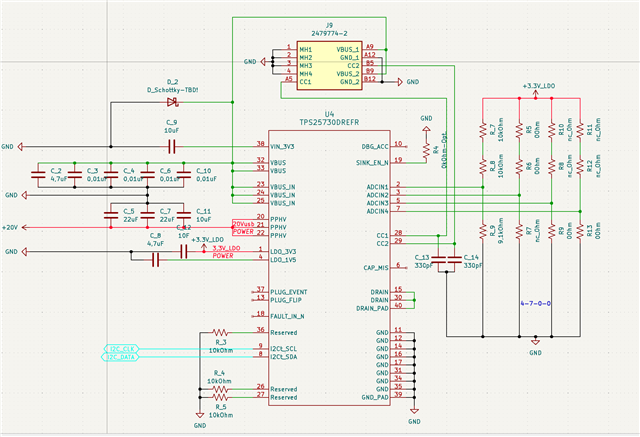Screen dimensions: 640x437
Task: Select the 2479774-2 part number text
Action: pos(329,33)
